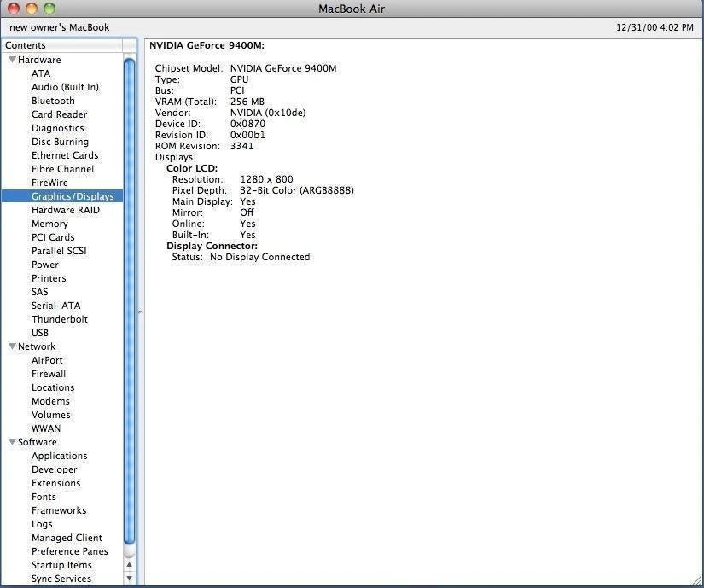Open the Memory hardware entry
This screenshot has height=588, width=704.
coord(49,224)
